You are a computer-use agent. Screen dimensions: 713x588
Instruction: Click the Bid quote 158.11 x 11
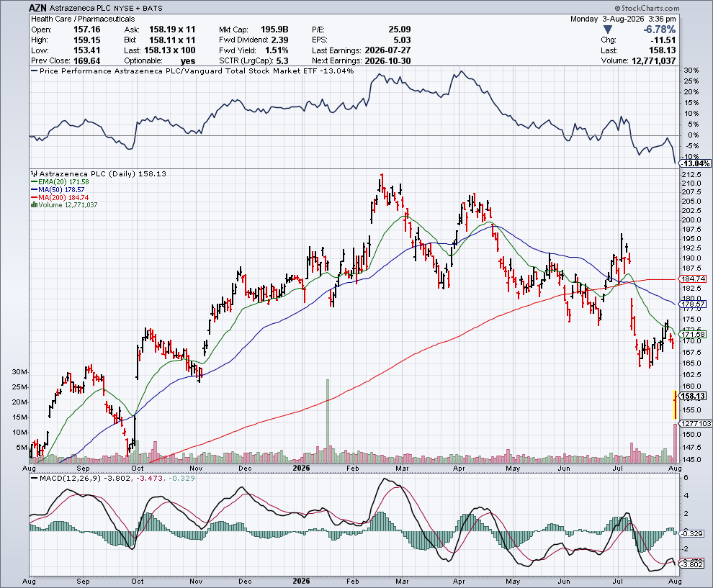point(172,40)
